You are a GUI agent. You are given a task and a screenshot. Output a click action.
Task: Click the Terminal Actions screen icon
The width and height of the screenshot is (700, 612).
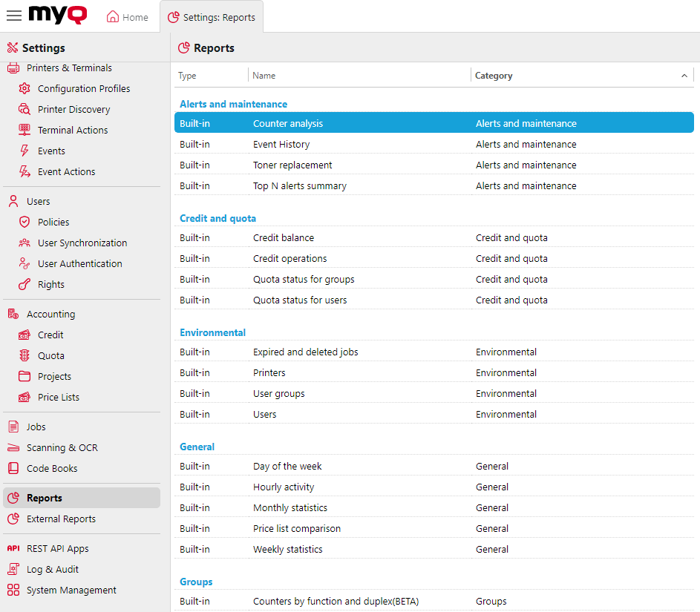click(24, 130)
